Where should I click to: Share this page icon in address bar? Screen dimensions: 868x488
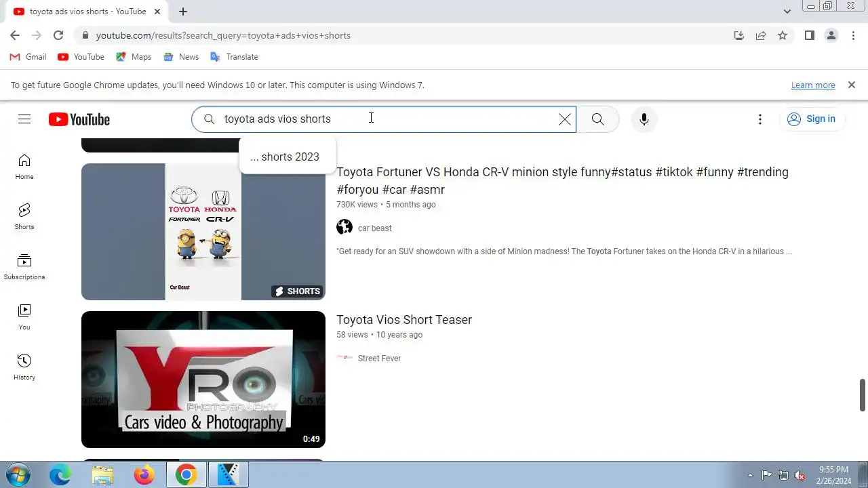[x=761, y=35]
